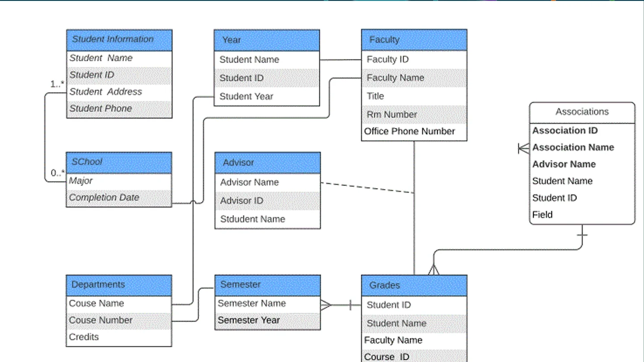
Task: Select the Couse Name attribute
Action: (x=119, y=304)
